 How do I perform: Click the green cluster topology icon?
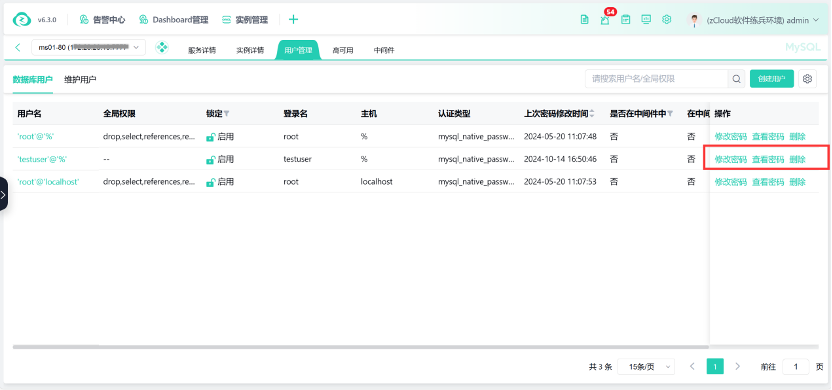(162, 48)
